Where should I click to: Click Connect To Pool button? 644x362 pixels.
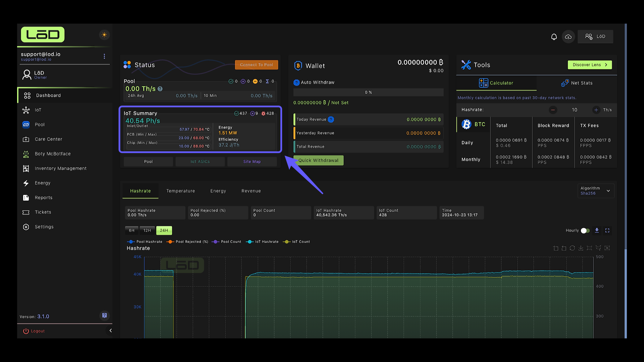(x=256, y=65)
